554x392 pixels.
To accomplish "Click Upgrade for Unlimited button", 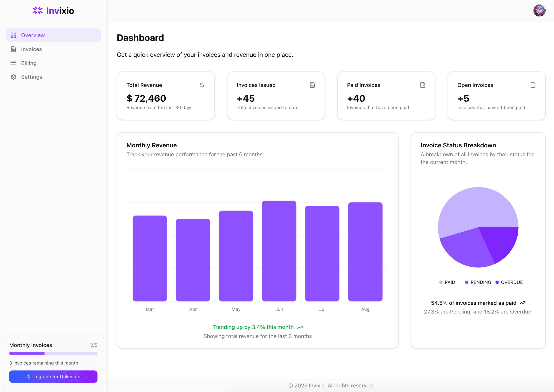I will click(x=53, y=377).
